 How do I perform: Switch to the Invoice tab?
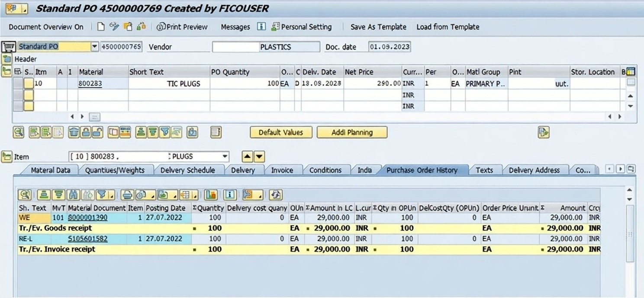click(282, 170)
